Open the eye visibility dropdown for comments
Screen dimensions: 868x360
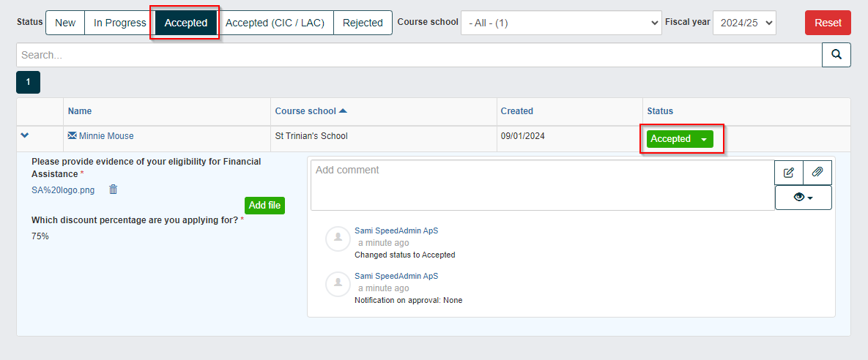(804, 198)
